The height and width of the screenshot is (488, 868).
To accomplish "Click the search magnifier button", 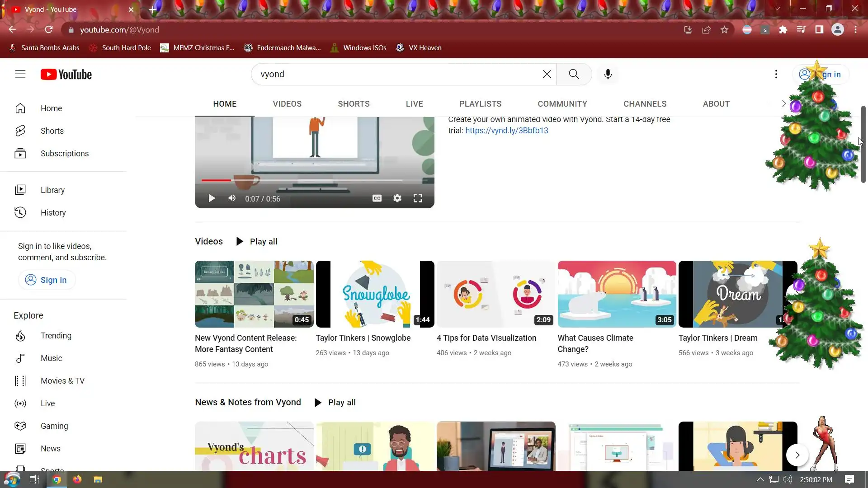I will 574,74.
